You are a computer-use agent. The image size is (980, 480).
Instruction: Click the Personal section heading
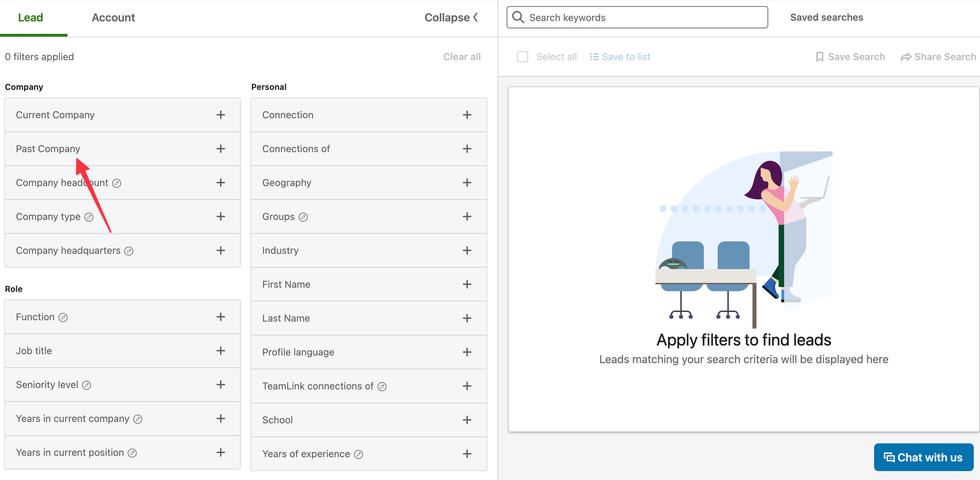[x=269, y=87]
